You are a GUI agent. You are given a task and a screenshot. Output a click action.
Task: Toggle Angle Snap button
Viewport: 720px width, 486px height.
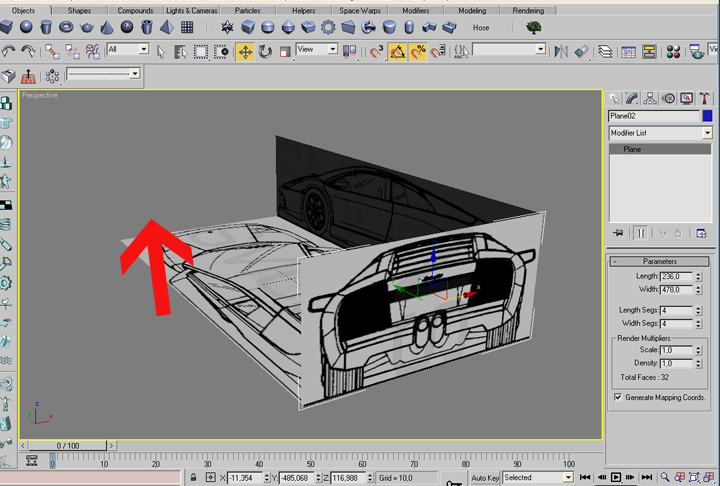397,51
